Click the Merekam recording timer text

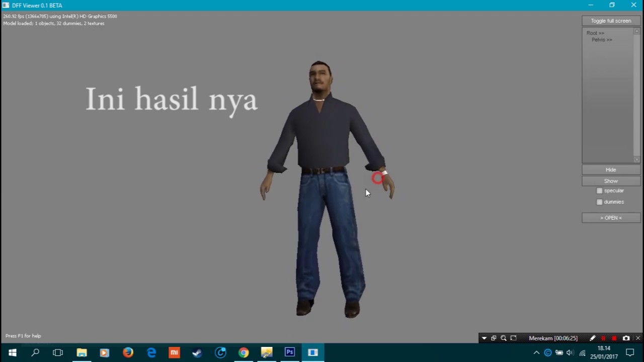(553, 338)
